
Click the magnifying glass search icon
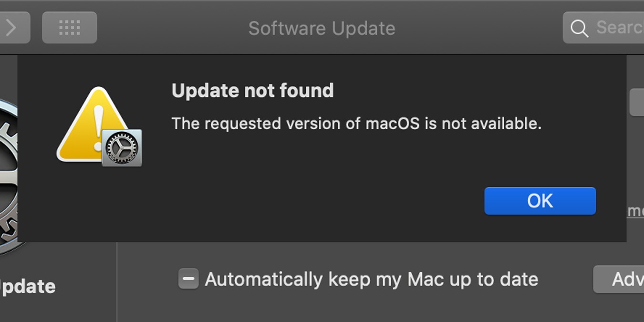pyautogui.click(x=579, y=28)
